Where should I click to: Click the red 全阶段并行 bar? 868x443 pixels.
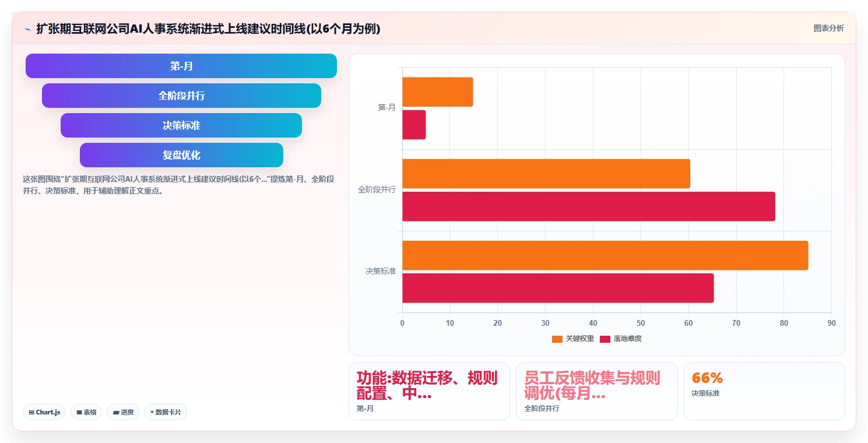point(589,206)
